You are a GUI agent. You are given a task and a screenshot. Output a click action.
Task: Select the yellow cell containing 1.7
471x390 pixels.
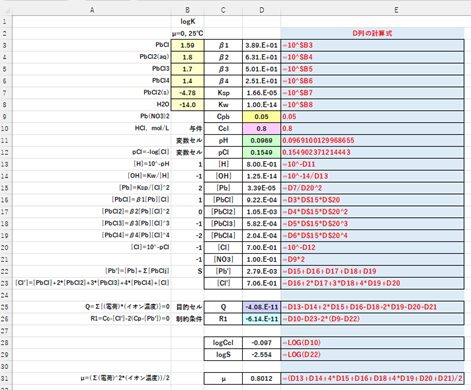point(187,69)
